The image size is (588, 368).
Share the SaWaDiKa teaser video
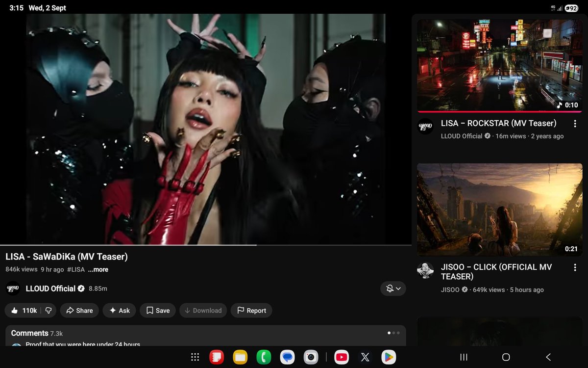(79, 311)
